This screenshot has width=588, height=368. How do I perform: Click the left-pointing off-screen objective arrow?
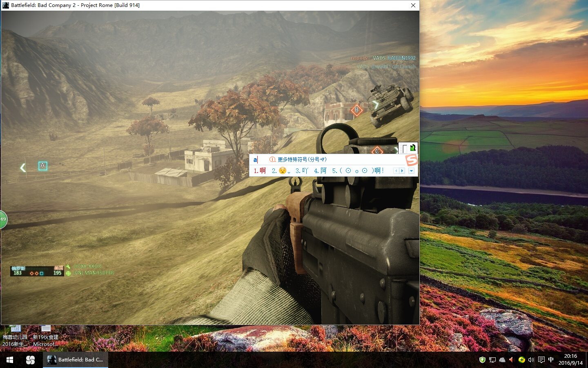click(x=23, y=167)
